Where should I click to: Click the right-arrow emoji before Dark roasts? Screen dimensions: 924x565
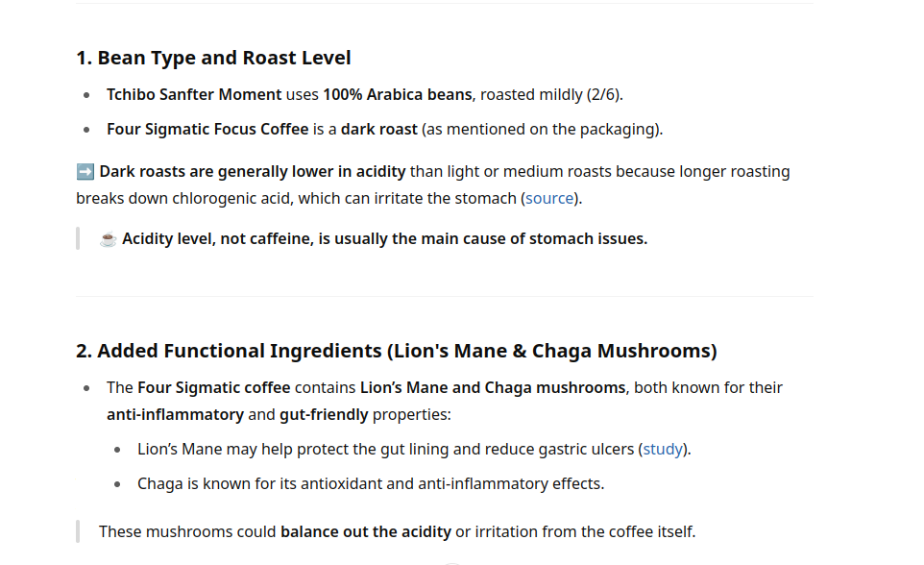(x=85, y=172)
